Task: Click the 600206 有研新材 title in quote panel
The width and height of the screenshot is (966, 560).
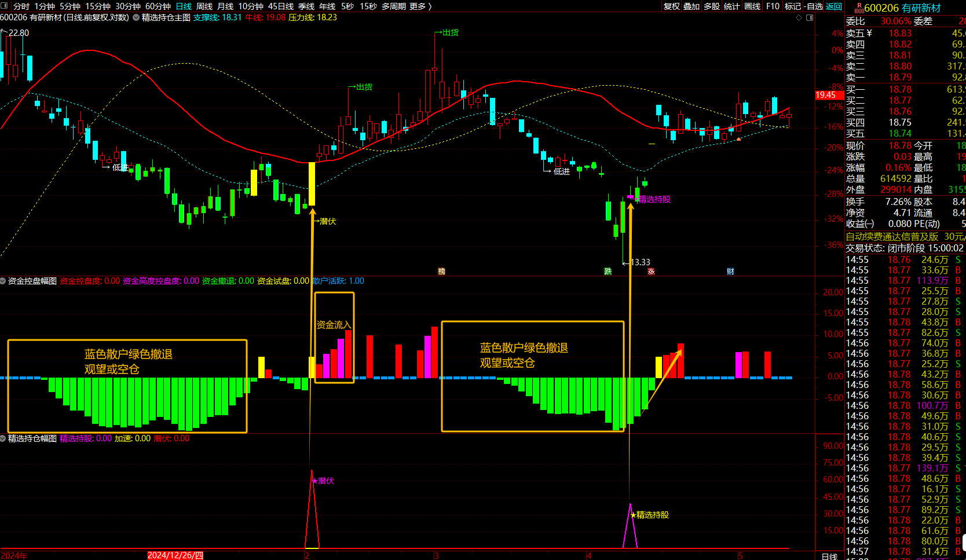Action: tap(902, 8)
